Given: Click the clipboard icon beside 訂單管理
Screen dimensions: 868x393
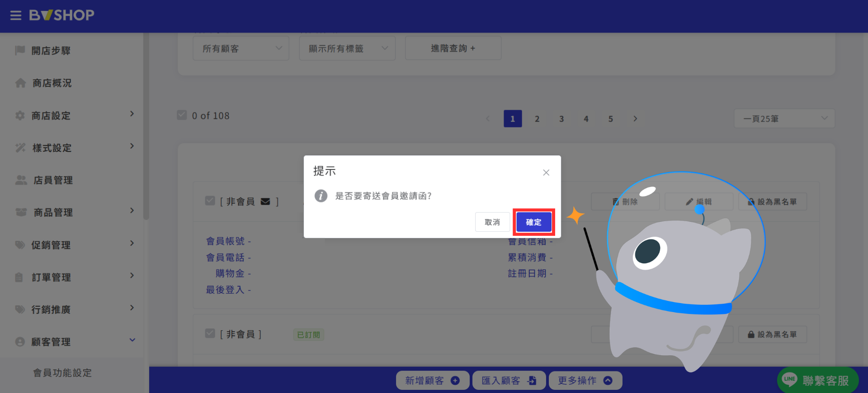Looking at the screenshot, I should (x=19, y=277).
